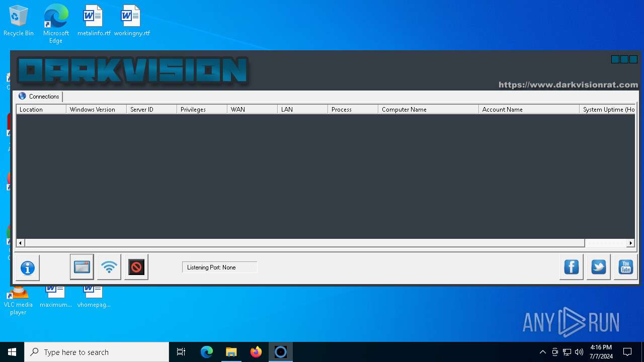644x362 pixels.
Task: Sort by the Privileges column header
Action: (x=202, y=109)
